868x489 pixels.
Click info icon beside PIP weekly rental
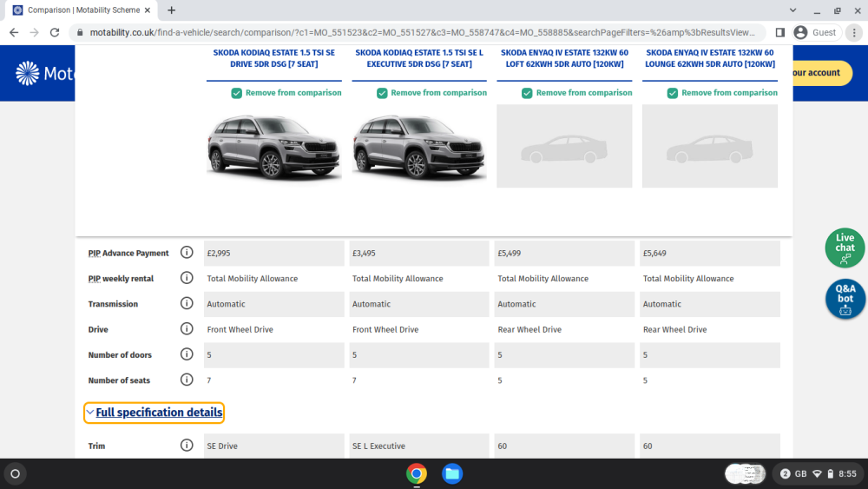pyautogui.click(x=187, y=278)
